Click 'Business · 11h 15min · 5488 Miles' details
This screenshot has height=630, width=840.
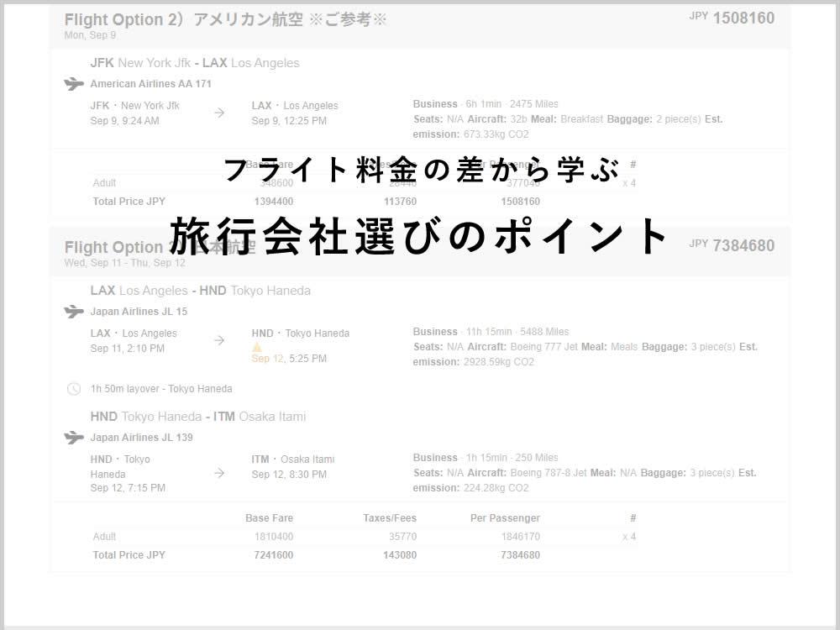pyautogui.click(x=491, y=332)
